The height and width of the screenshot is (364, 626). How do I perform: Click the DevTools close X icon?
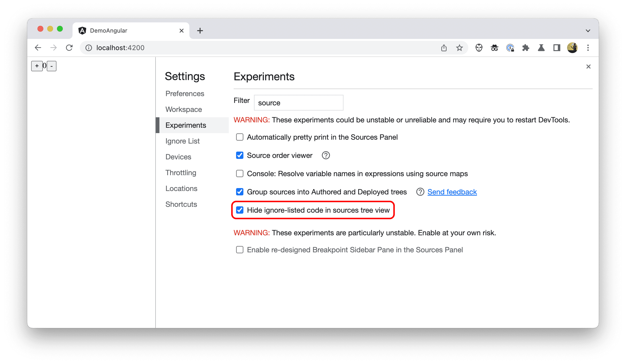point(588,66)
